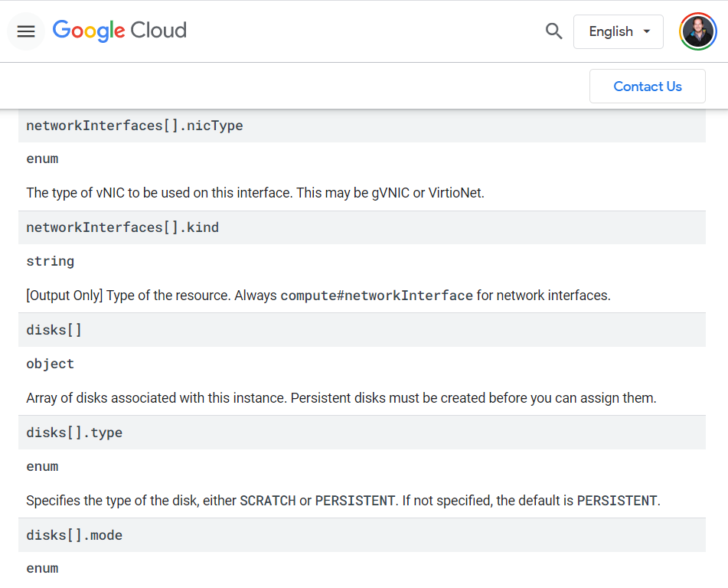Click the compute#networkInterface code text
This screenshot has height=588, width=728.
(x=377, y=296)
